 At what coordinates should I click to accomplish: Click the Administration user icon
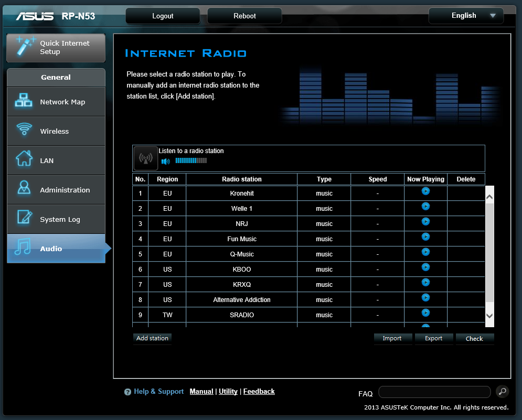click(x=24, y=187)
